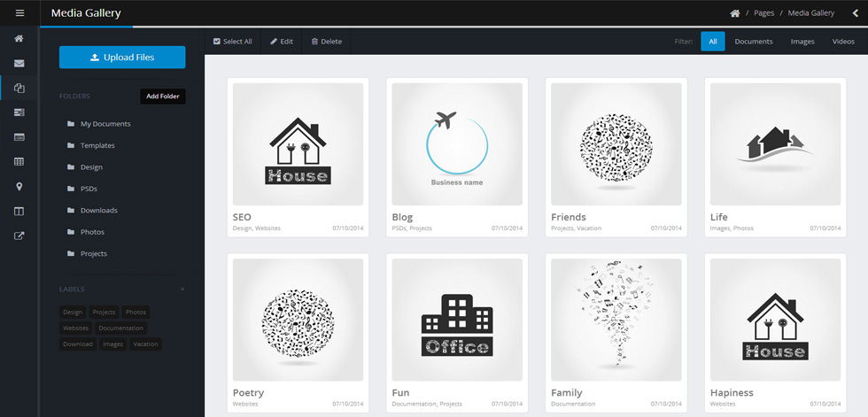Open the SEO house thumbnail
Image resolution: width=868 pixels, height=417 pixels.
(298, 144)
